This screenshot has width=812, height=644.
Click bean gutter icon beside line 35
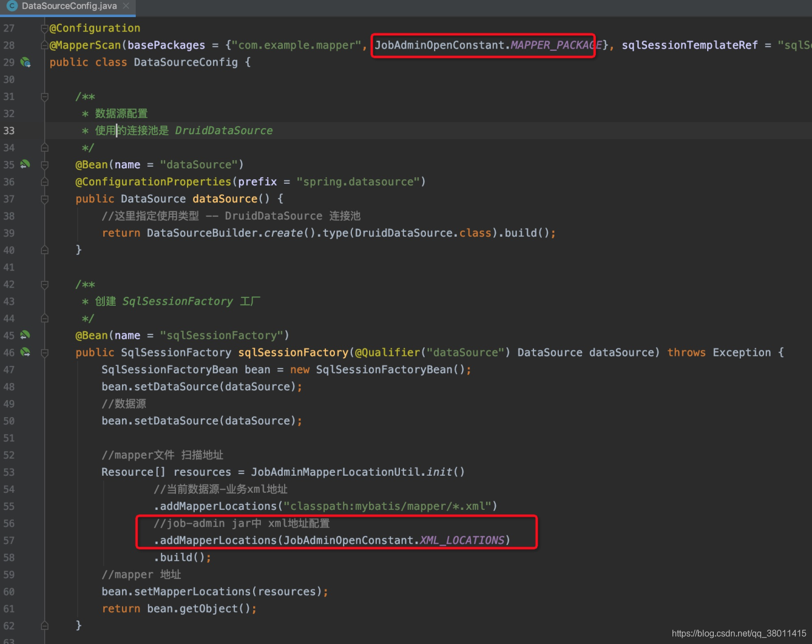25,164
